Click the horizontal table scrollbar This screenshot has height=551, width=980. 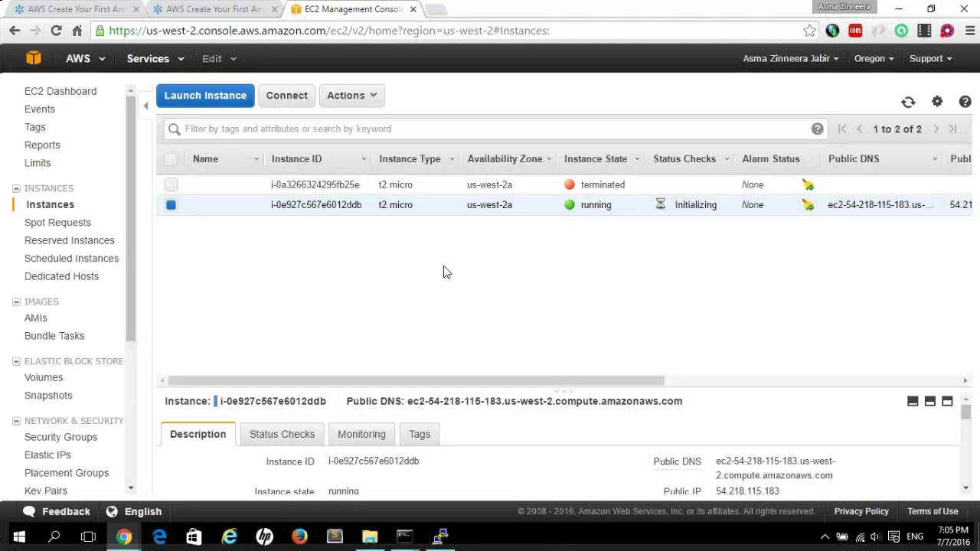click(416, 380)
